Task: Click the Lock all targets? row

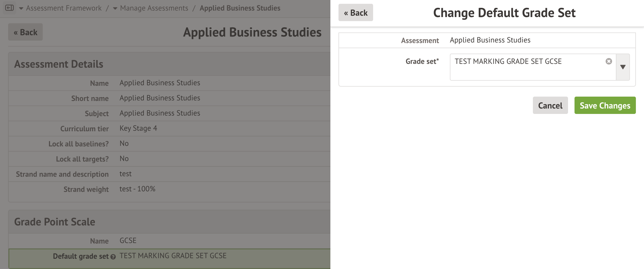Action: click(169, 159)
